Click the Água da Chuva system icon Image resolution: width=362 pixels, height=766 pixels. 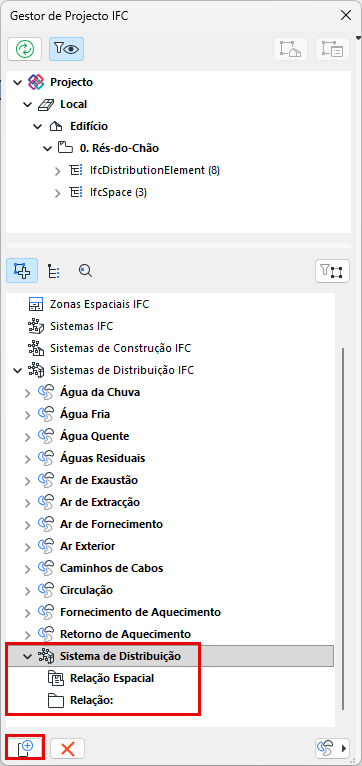click(x=45, y=392)
